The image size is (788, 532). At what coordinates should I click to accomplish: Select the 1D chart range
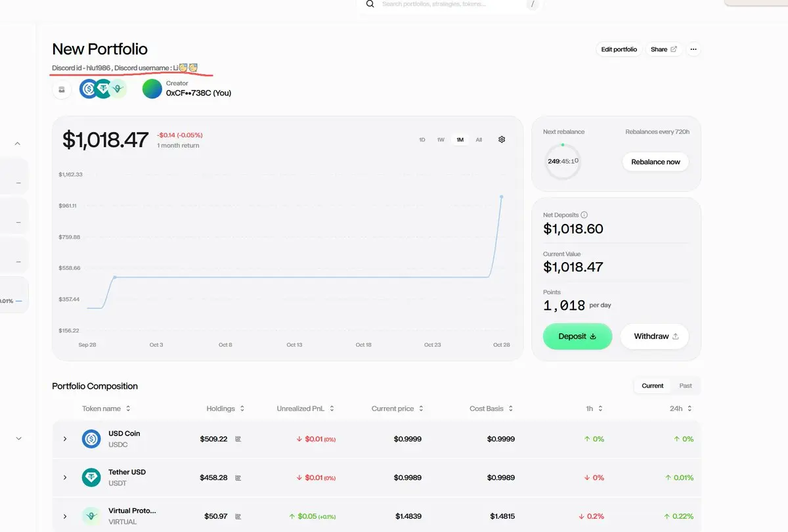coord(422,140)
